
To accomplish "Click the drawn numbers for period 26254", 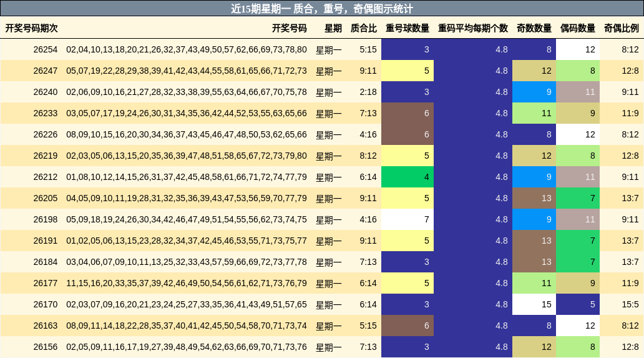I will click(187, 49).
